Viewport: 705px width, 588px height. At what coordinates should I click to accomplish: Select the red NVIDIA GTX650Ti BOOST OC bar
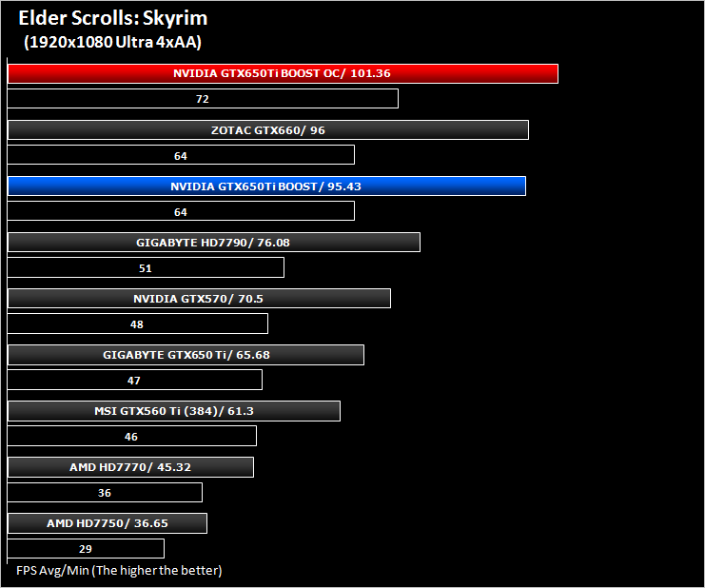coord(283,73)
